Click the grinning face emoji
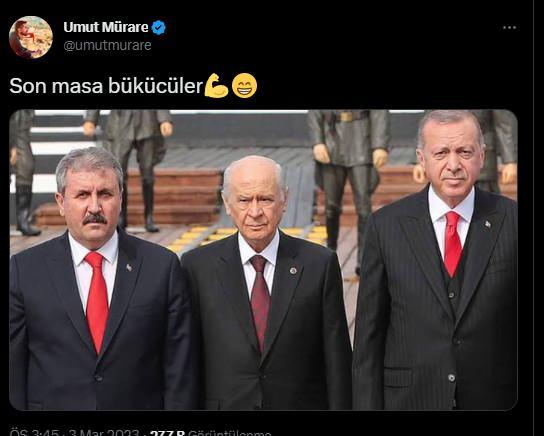544x436 pixels. click(245, 86)
